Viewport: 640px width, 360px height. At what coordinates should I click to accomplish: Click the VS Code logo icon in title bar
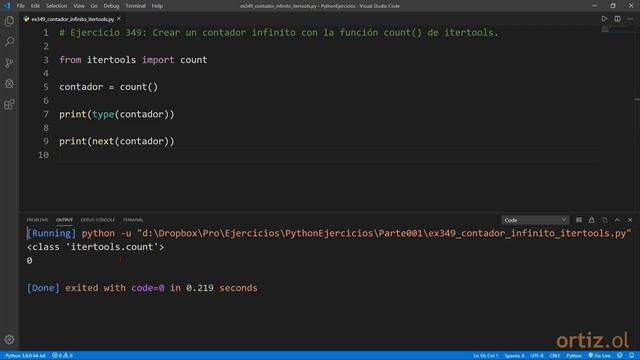(7, 6)
